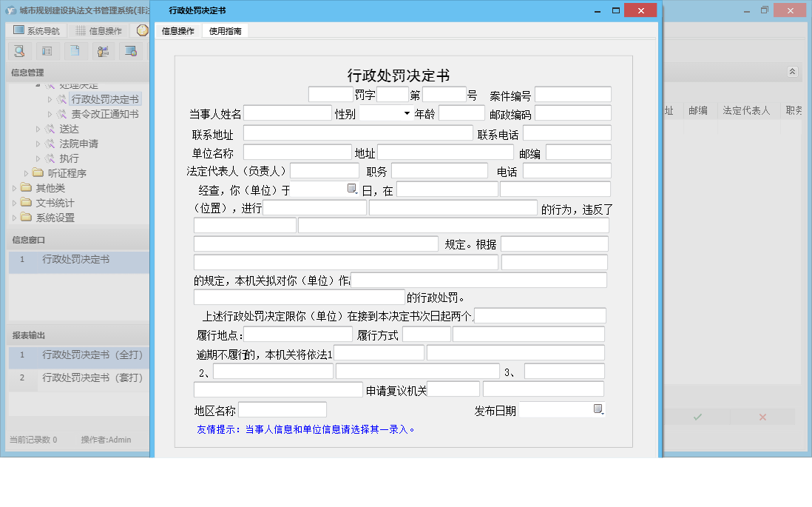812x507 pixels.
Task: Cancel with the red X button
Action: [762, 417]
